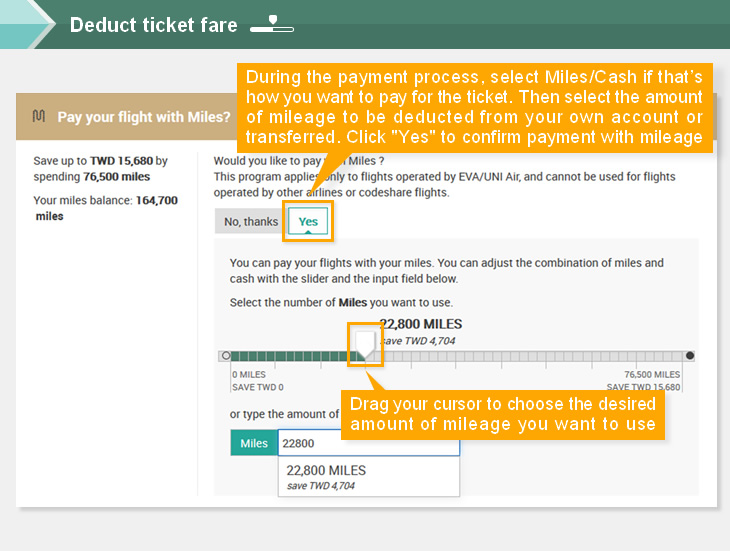Click the Pay your flight with Miles heading

(144, 116)
